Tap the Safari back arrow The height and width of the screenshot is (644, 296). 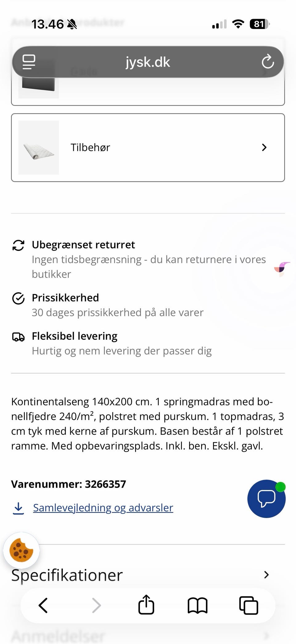(x=43, y=605)
